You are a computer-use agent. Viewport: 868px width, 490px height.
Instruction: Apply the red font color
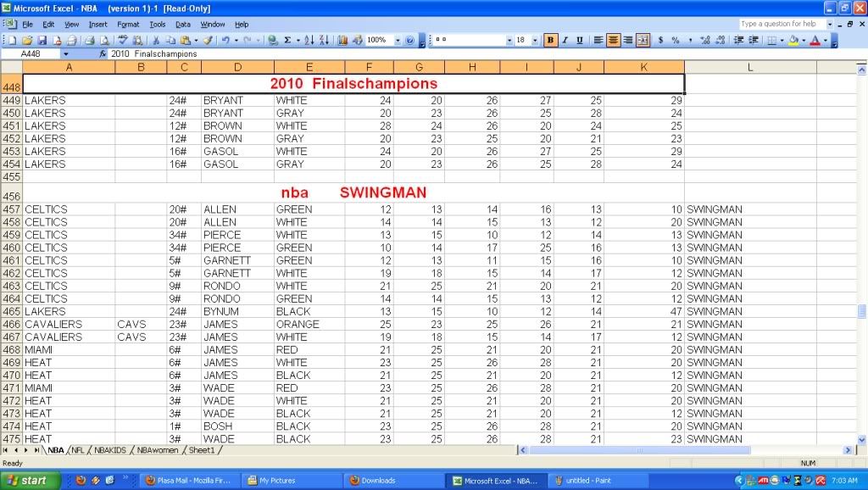815,40
